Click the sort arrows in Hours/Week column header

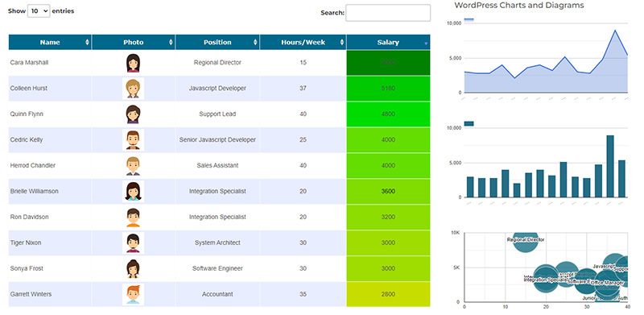coord(341,43)
